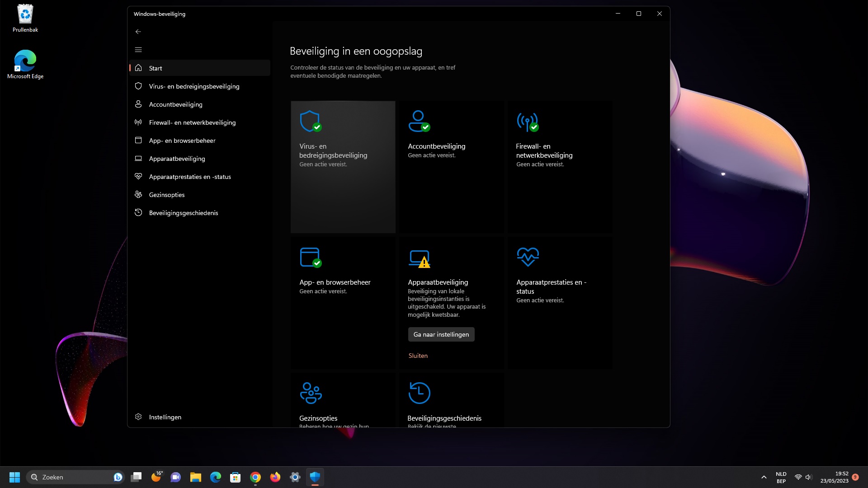The height and width of the screenshot is (488, 868).
Task: Click the shield icon in the sidebar
Action: pyautogui.click(x=138, y=86)
